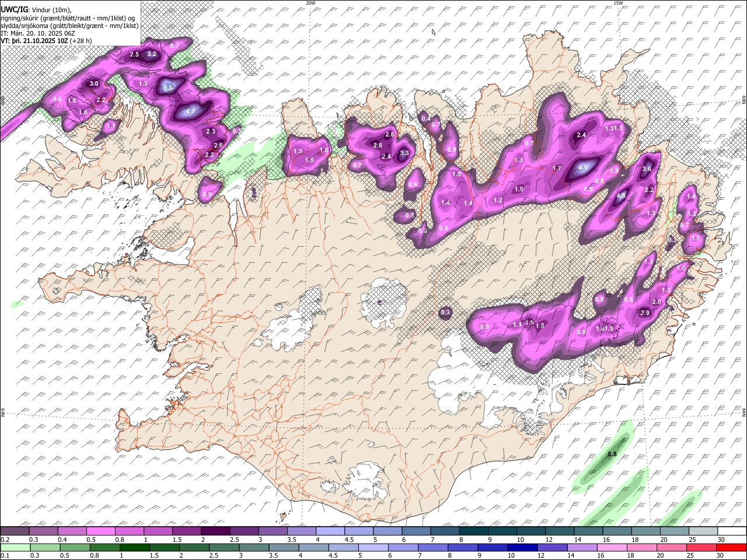This screenshot has height=560, width=747.
Task: Click pale green lower legend swatch at 0.1
Action: pos(16,547)
